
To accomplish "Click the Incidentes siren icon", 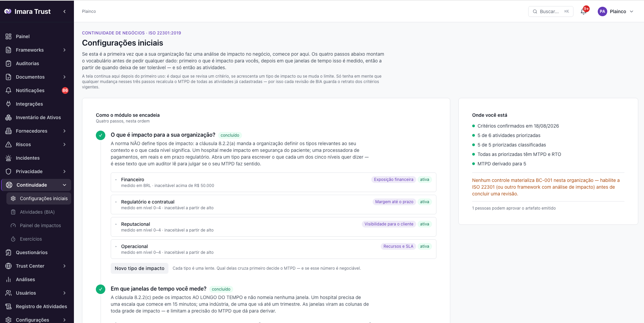I will pyautogui.click(x=8, y=158).
